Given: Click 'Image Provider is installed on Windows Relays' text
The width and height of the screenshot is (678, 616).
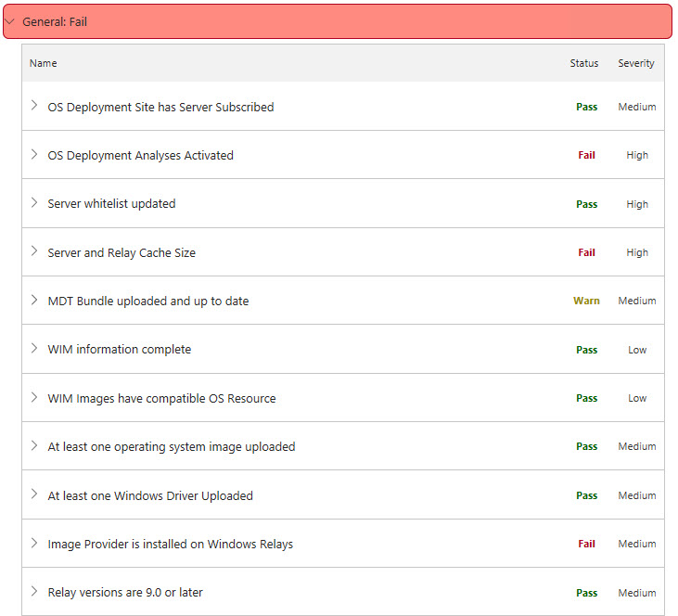Looking at the screenshot, I should (170, 544).
